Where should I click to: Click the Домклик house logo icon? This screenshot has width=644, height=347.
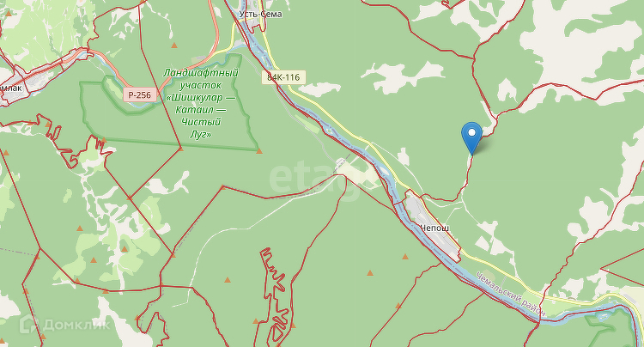coord(28,324)
